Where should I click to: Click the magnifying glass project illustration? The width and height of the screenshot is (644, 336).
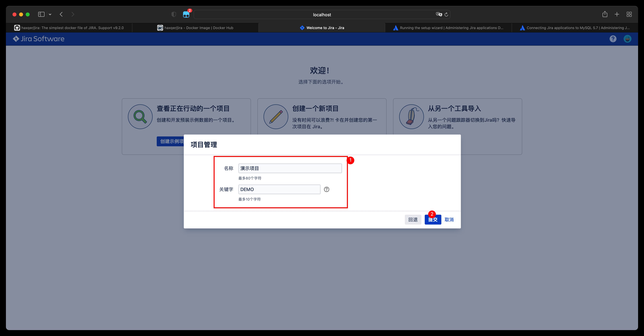(140, 117)
